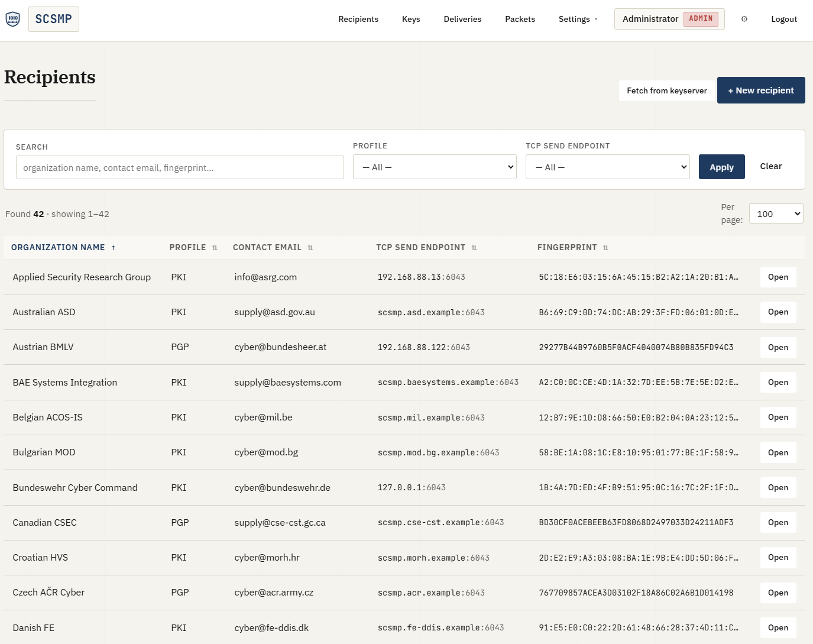Expand the Profile filter dropdown

click(435, 167)
